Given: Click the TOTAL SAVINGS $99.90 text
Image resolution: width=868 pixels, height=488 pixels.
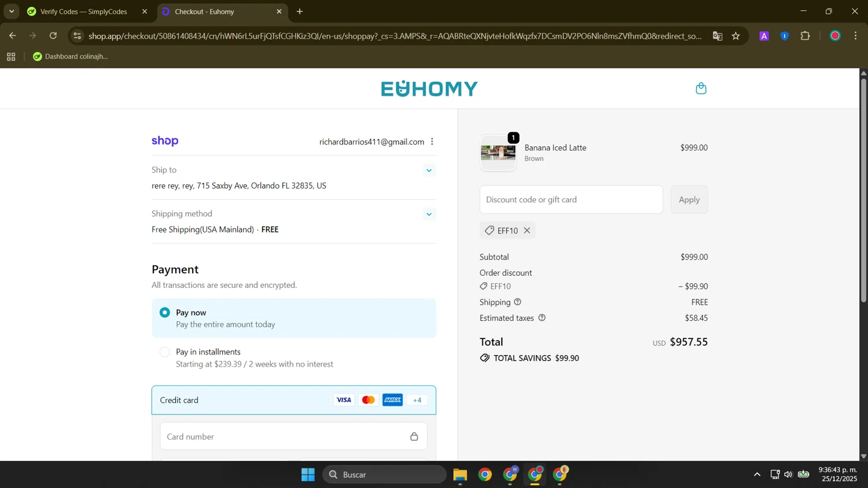Looking at the screenshot, I should click(x=536, y=358).
